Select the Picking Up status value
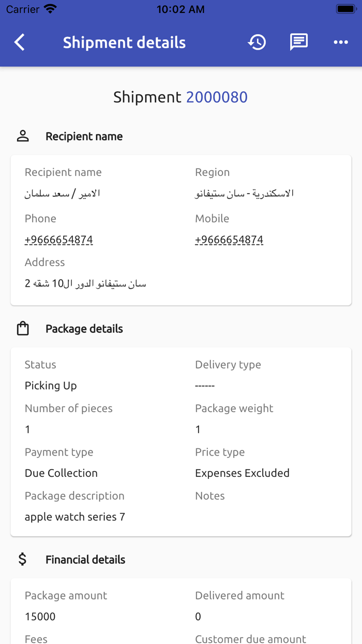 point(51,386)
